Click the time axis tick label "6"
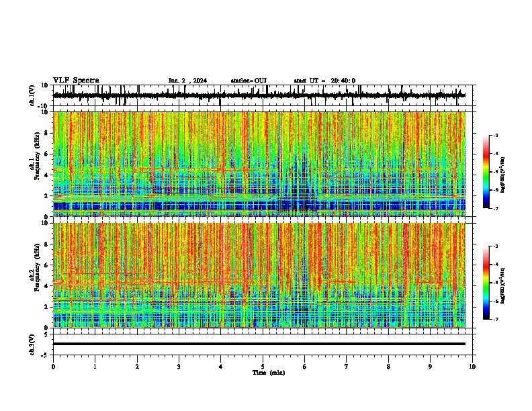Screen dimensions: 532x411 [x=304, y=367]
